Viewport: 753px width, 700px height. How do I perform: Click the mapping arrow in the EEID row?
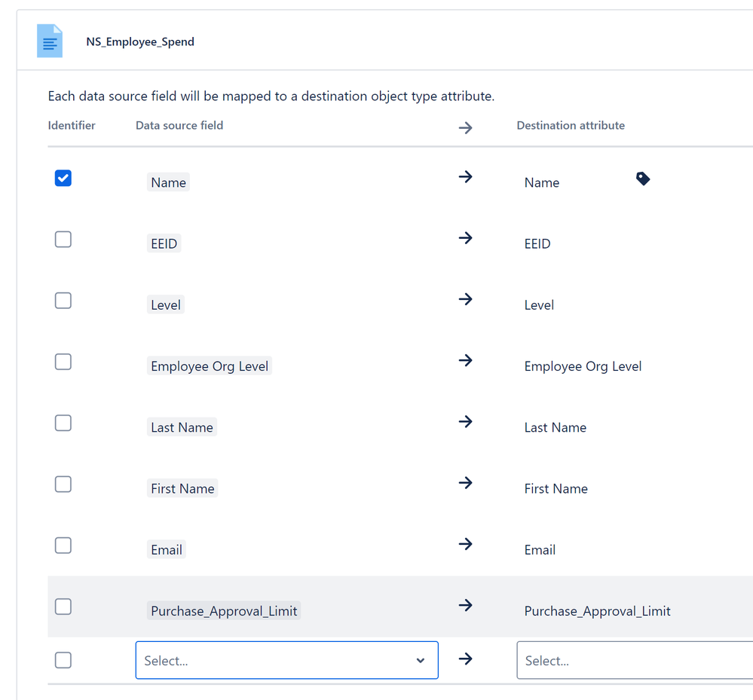click(465, 238)
